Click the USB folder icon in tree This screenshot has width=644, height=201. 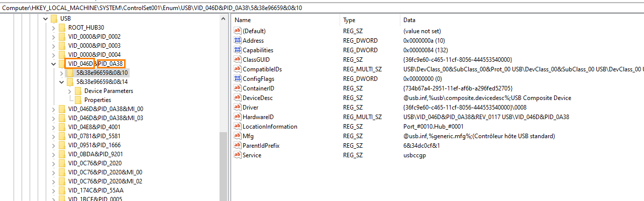[54, 19]
